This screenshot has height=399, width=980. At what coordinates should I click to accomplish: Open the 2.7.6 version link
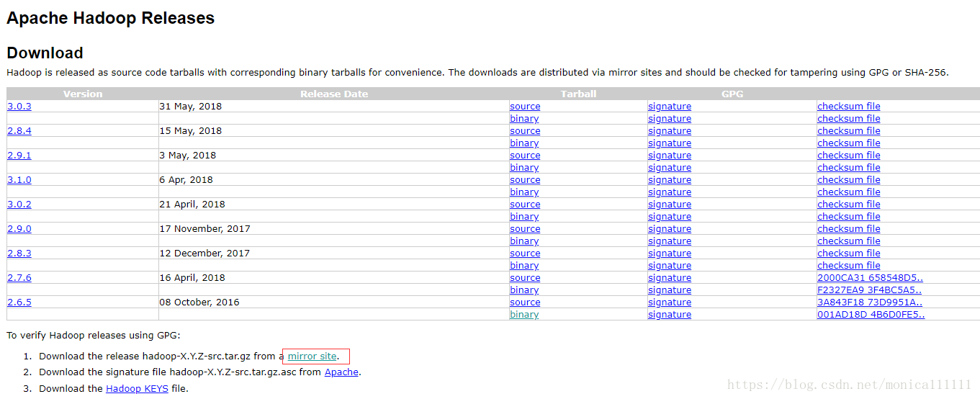click(19, 278)
